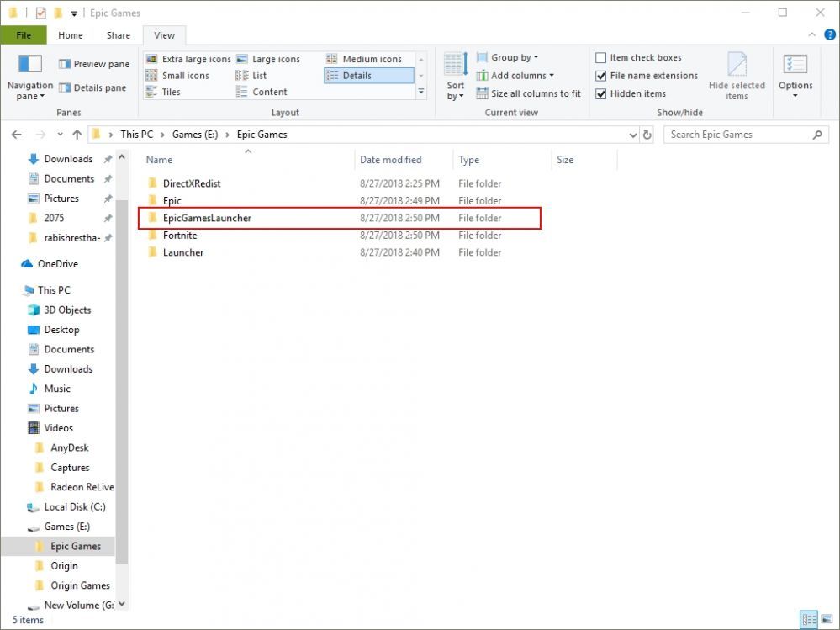
Task: Collapse the ribbon with the chevron
Action: click(811, 34)
